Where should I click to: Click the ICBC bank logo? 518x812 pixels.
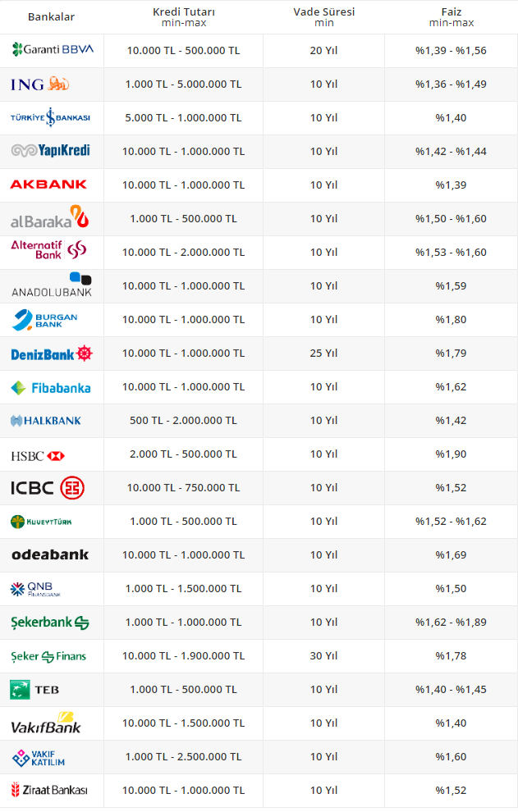click(x=48, y=488)
